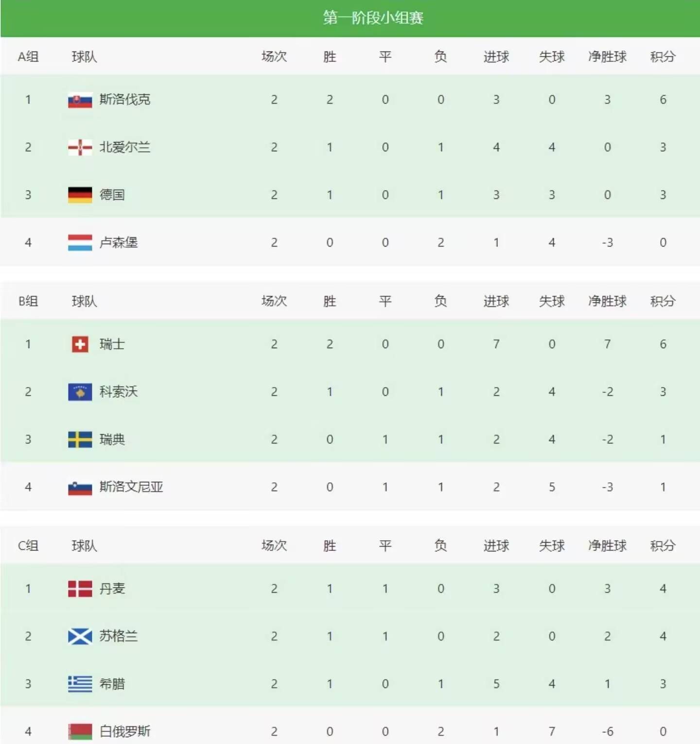Click 积分 column header in B组

663,301
